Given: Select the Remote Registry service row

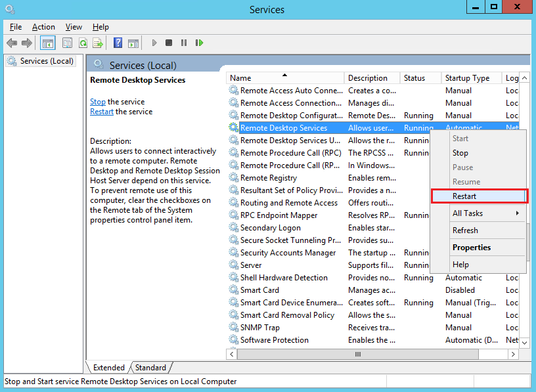Looking at the screenshot, I should 268,178.
